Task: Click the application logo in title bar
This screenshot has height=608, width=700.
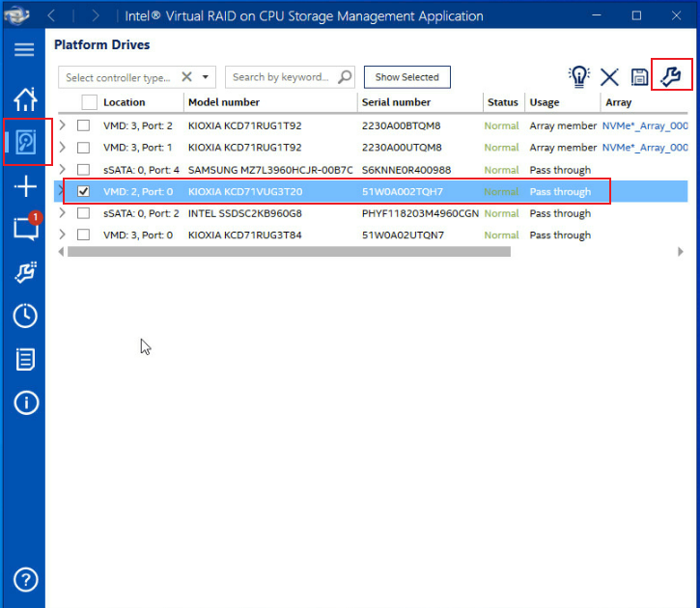Action: pyautogui.click(x=16, y=15)
